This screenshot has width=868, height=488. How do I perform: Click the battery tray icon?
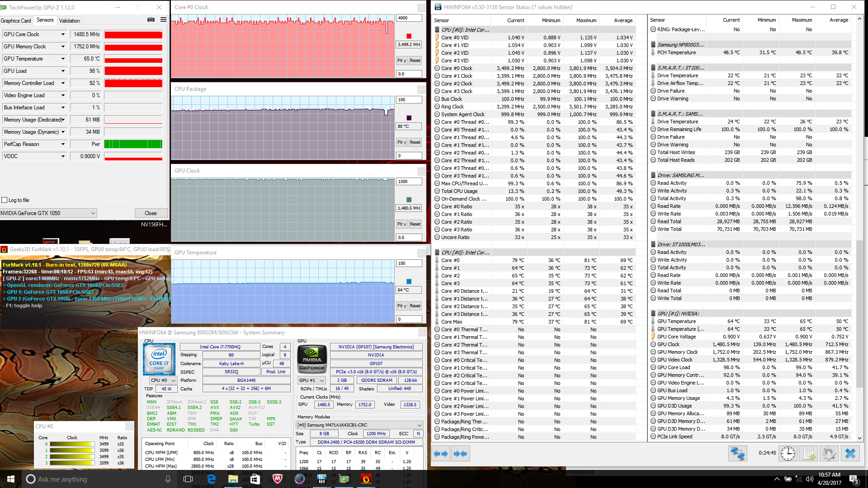[x=788, y=479]
